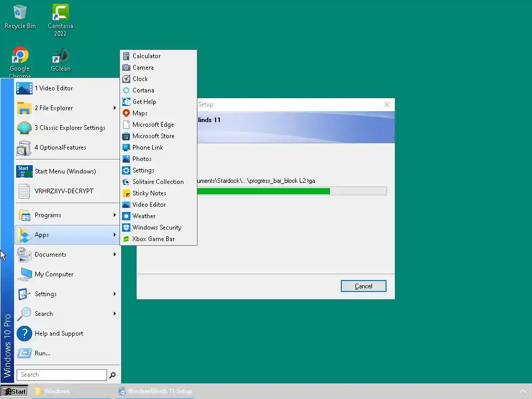The height and width of the screenshot is (399, 532).
Task: Select Run... menu entry
Action: pyautogui.click(x=67, y=353)
